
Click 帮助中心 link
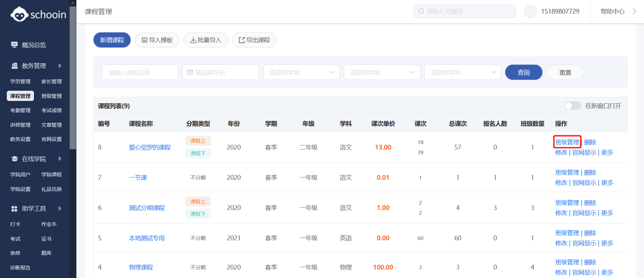coord(612,11)
